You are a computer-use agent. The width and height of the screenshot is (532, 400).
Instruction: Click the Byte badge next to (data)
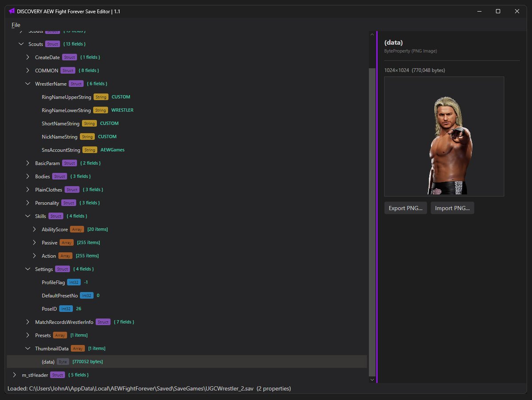63,362
